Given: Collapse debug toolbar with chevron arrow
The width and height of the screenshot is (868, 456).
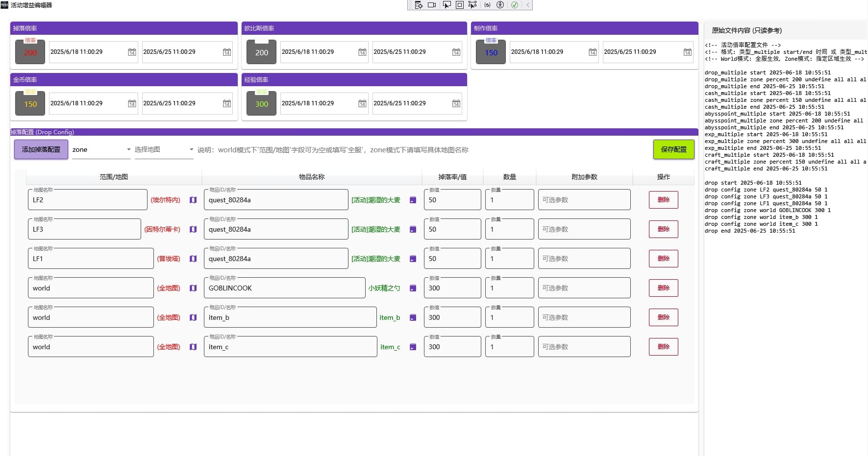Looking at the screenshot, I should (528, 5).
